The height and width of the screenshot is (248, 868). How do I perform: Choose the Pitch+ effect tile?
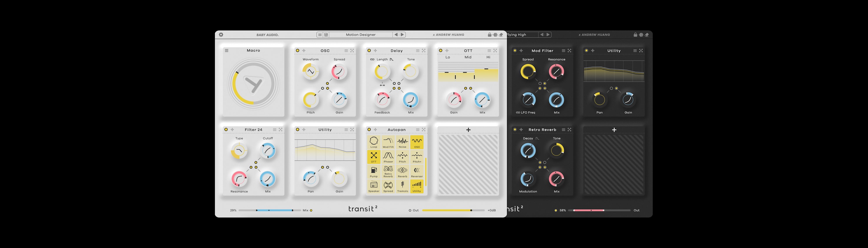417,157
